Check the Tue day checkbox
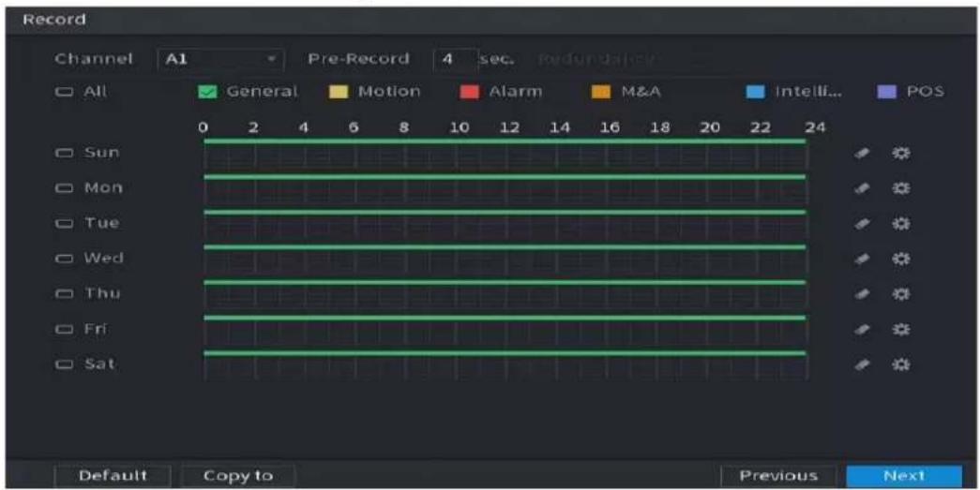Image resolution: width=980 pixels, height=490 pixels. (x=64, y=224)
